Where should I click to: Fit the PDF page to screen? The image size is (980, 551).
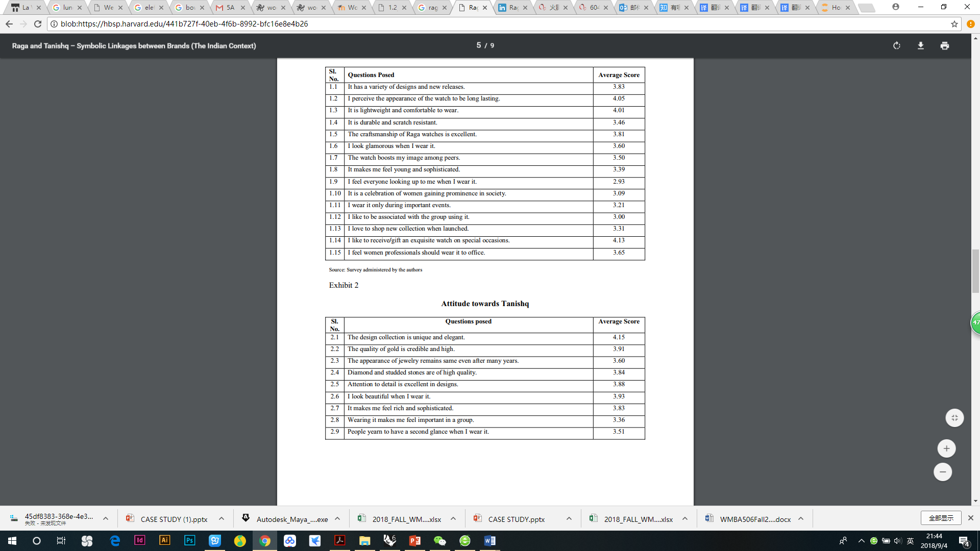point(954,418)
